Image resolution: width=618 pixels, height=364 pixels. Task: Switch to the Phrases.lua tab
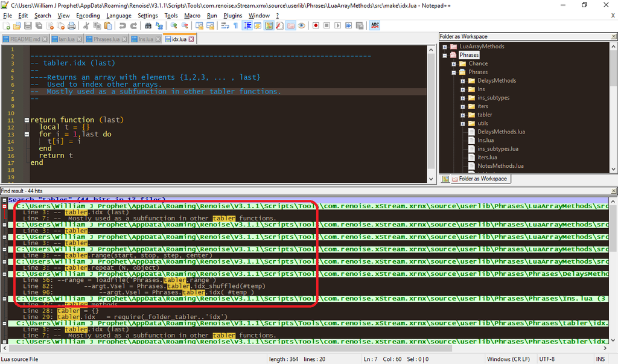point(106,39)
